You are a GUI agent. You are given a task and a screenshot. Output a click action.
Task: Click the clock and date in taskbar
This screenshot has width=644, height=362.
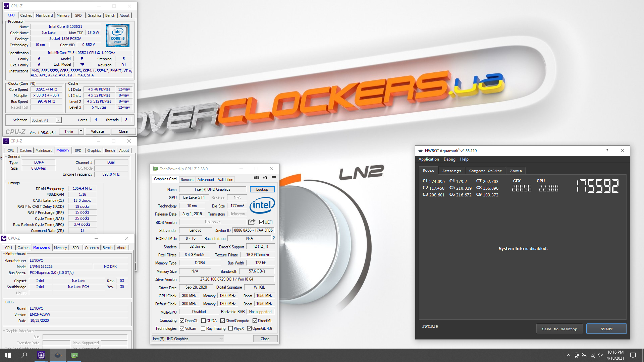tap(615, 355)
